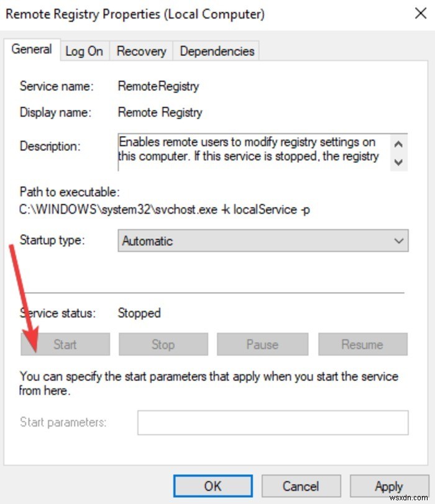Dismiss dialog with Cancel button
The width and height of the screenshot is (435, 504).
point(300,487)
